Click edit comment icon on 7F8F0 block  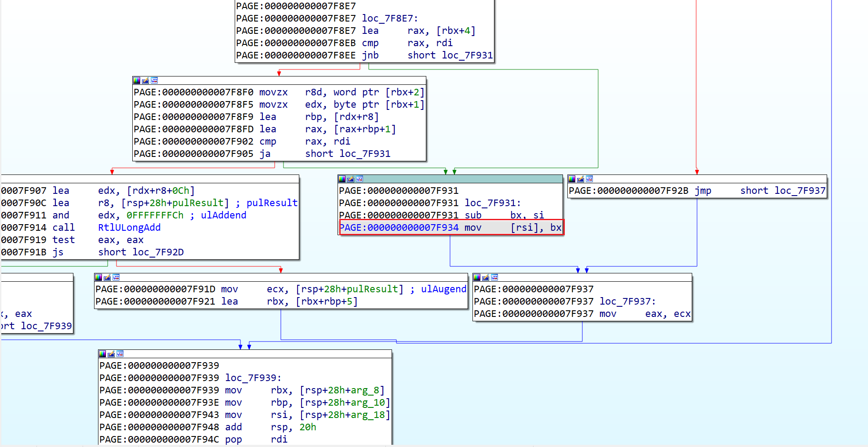pos(145,80)
